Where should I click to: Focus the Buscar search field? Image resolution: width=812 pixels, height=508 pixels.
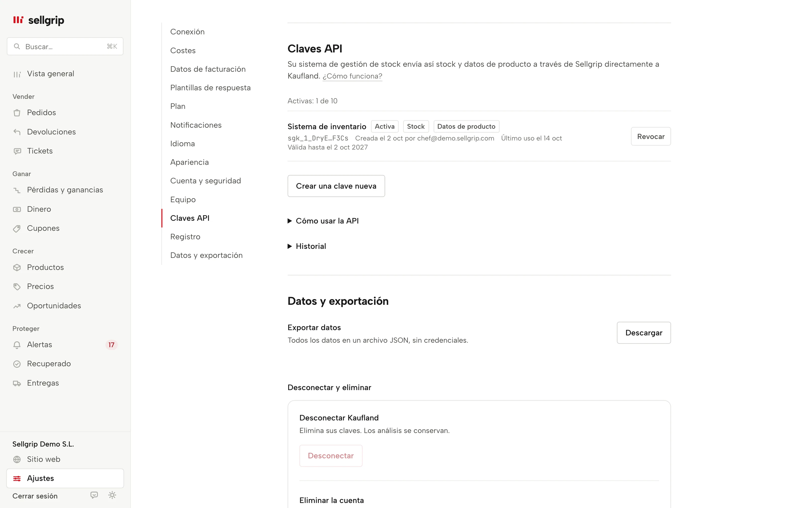[65, 46]
